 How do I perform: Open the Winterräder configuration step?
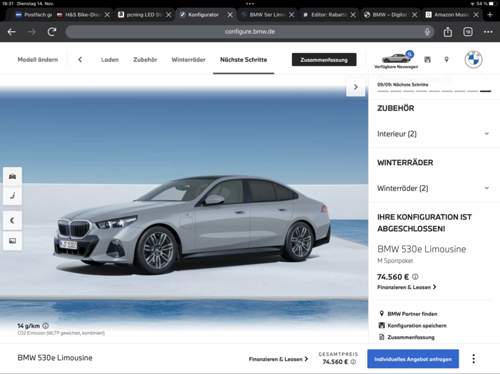(x=188, y=60)
